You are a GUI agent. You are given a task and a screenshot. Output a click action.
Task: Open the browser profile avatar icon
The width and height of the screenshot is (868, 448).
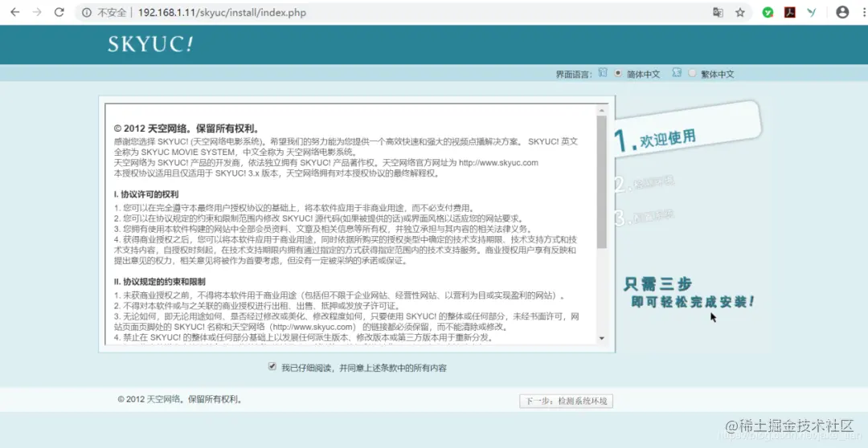(842, 12)
